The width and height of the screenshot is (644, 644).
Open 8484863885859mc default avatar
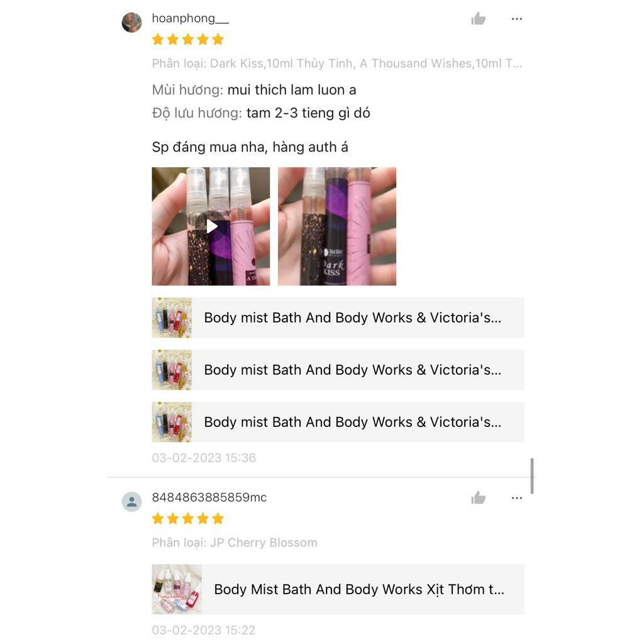coord(132,501)
